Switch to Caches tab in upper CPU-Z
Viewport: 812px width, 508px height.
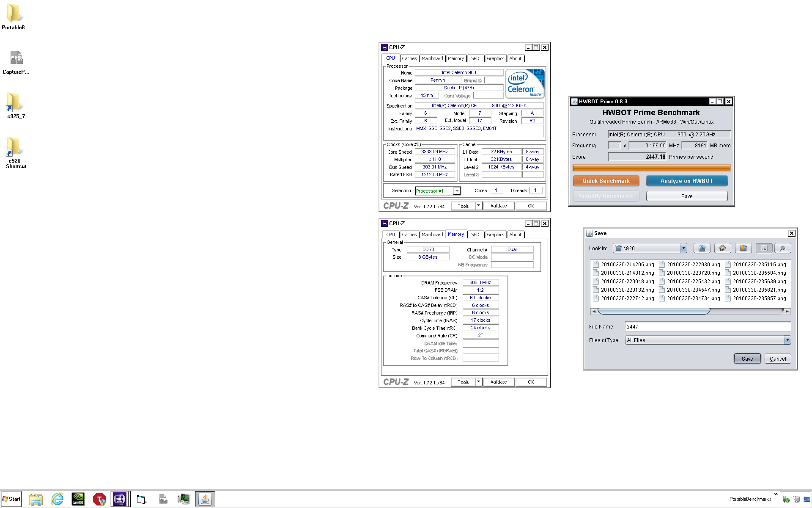click(x=409, y=58)
